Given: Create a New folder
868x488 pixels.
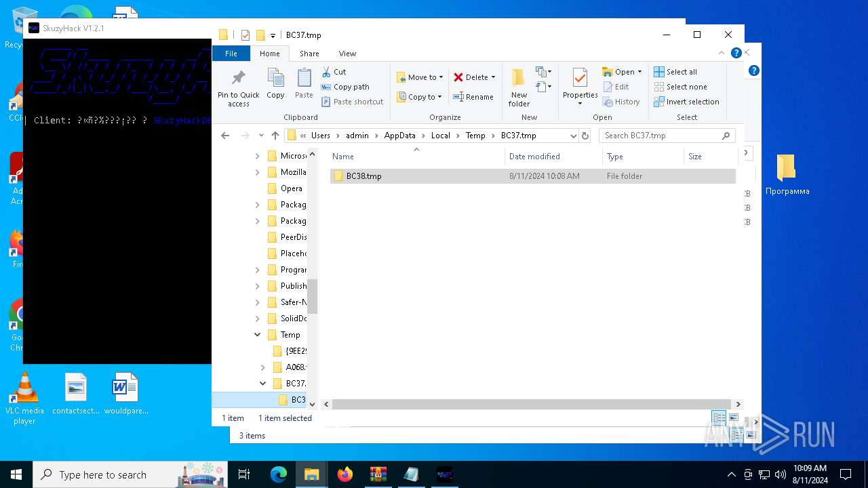Looking at the screenshot, I should point(519,87).
